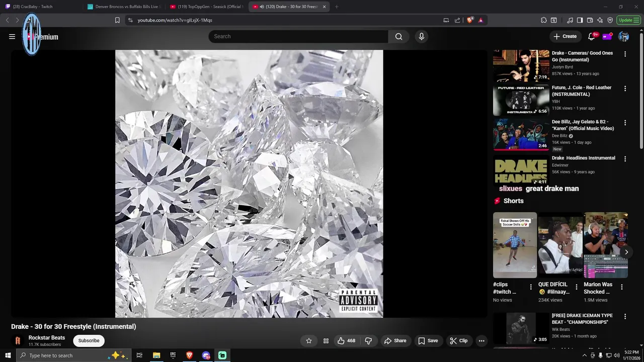Share the video
Viewport: 644px width, 362px height.
tap(395, 341)
